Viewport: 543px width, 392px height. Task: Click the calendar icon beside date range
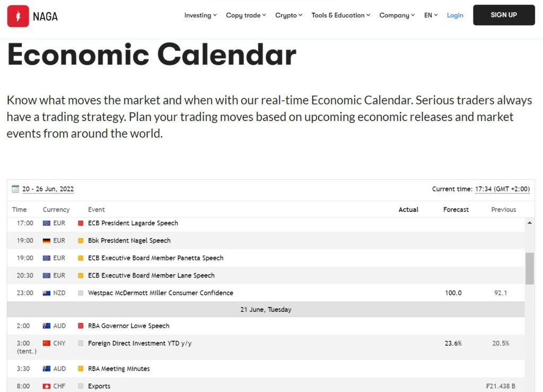(x=15, y=189)
